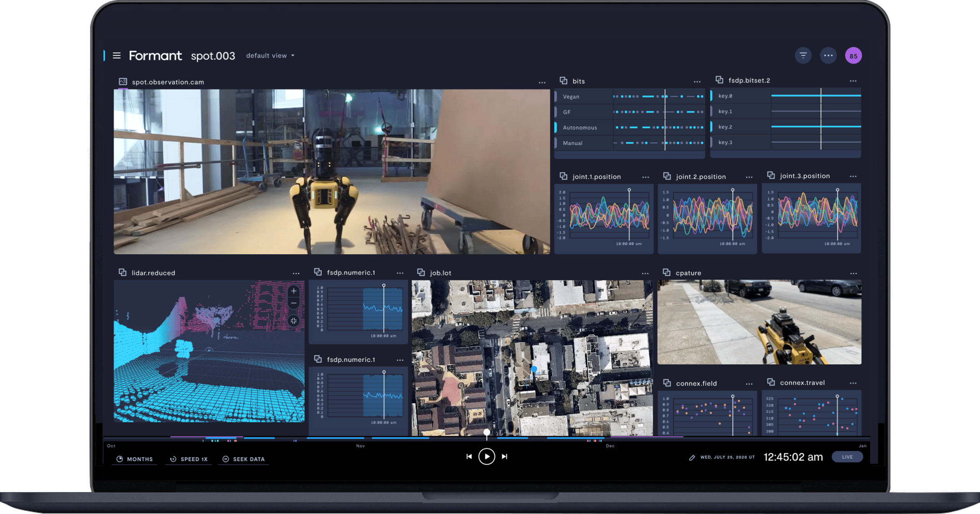The height and width of the screenshot is (514, 980).
Task: Toggle the Autonomous row in the bits panel
Action: coord(579,127)
